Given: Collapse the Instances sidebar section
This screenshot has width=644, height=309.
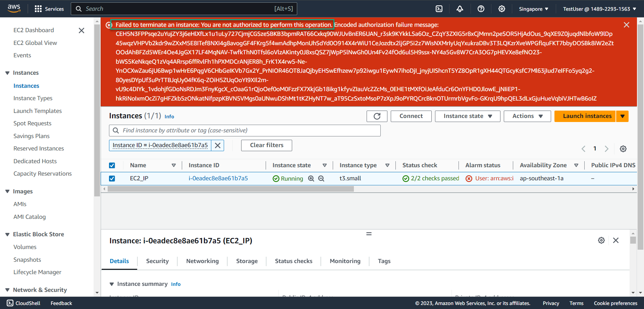Looking at the screenshot, I should pos(7,73).
